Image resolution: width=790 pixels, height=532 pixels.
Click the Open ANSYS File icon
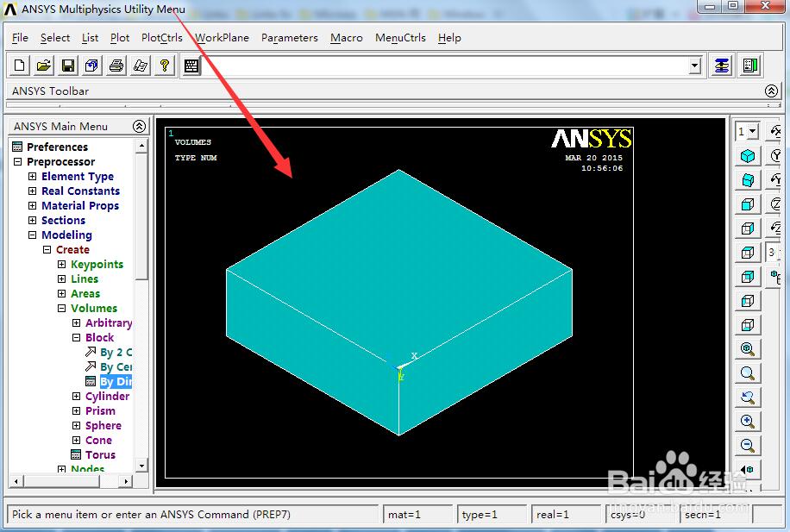coord(44,66)
